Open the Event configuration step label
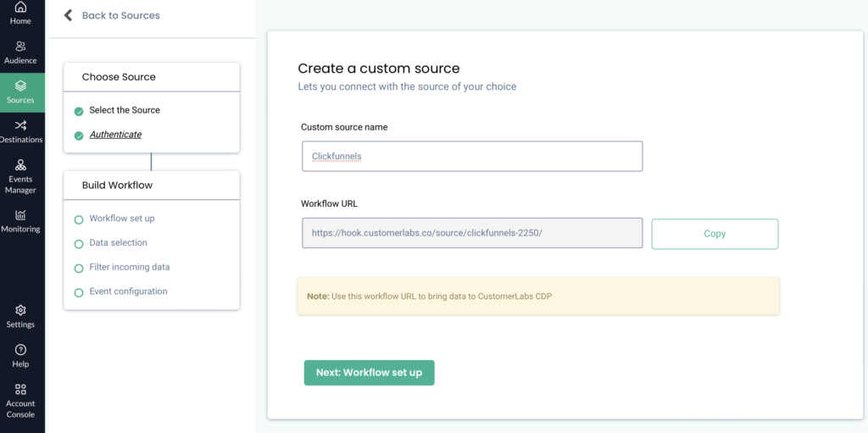This screenshot has width=868, height=433. [x=129, y=291]
